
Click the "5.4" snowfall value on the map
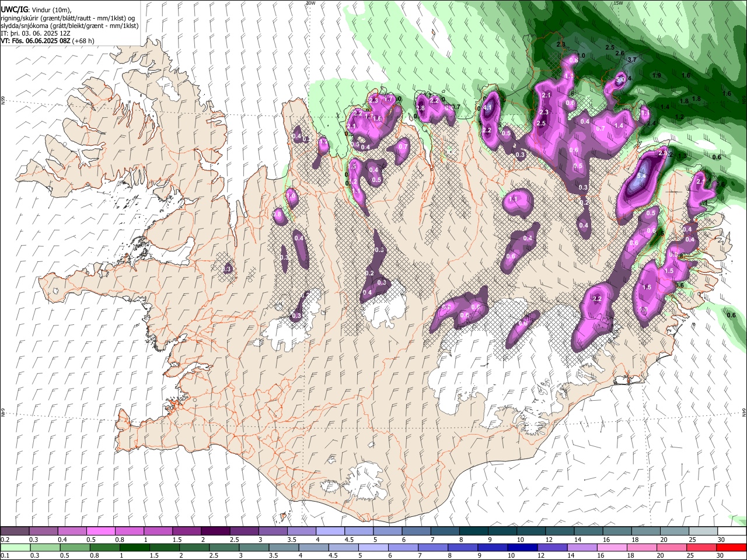641,176
